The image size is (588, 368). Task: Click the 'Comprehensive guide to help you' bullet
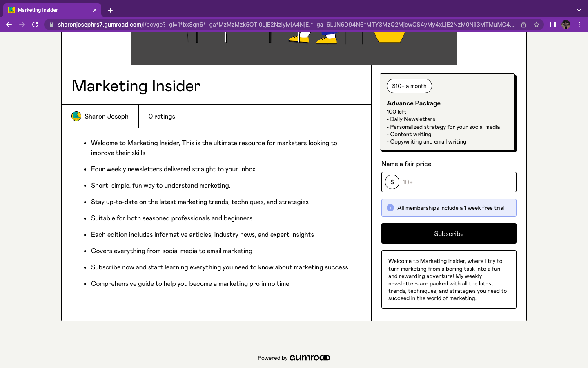coord(191,283)
